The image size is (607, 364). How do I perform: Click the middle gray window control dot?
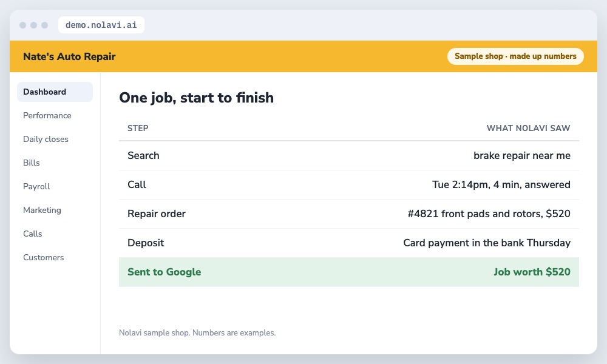pos(33,25)
